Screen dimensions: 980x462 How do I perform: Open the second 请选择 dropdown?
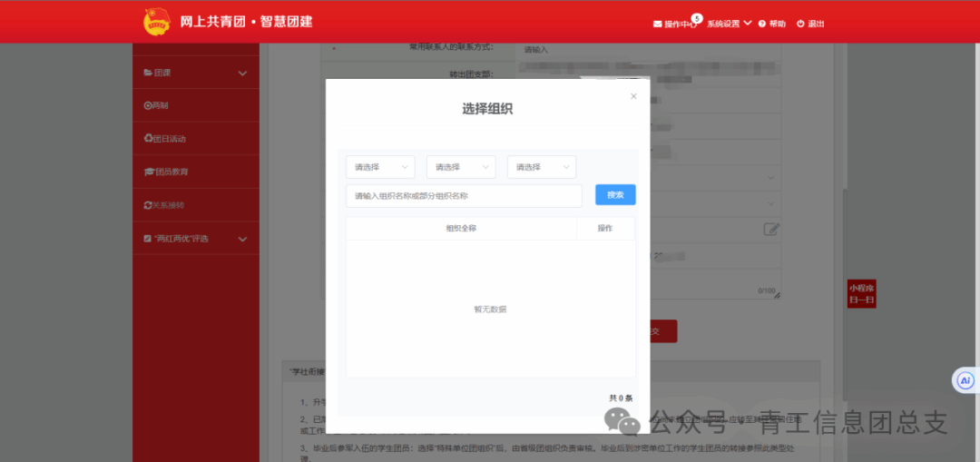pos(461,167)
